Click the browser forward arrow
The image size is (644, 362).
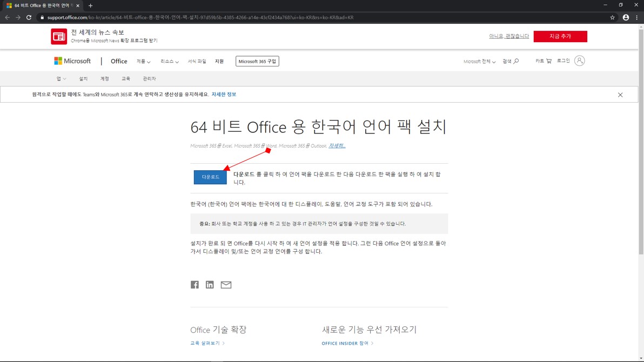pos(18,17)
